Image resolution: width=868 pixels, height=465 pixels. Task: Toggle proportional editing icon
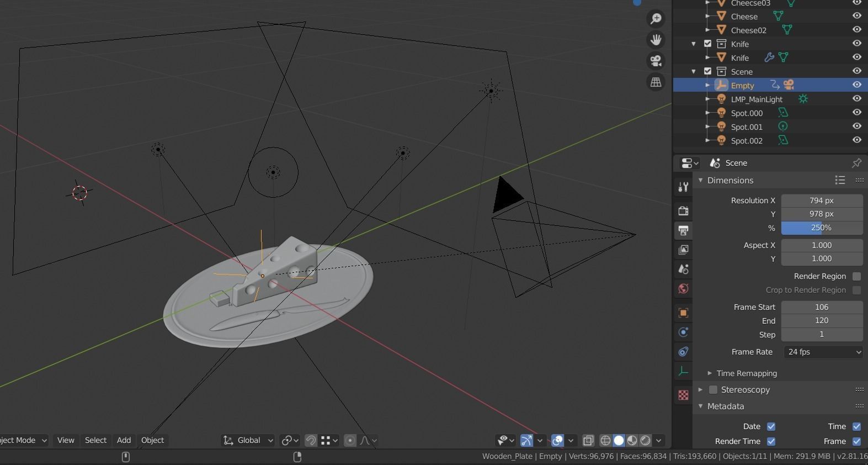click(350, 440)
